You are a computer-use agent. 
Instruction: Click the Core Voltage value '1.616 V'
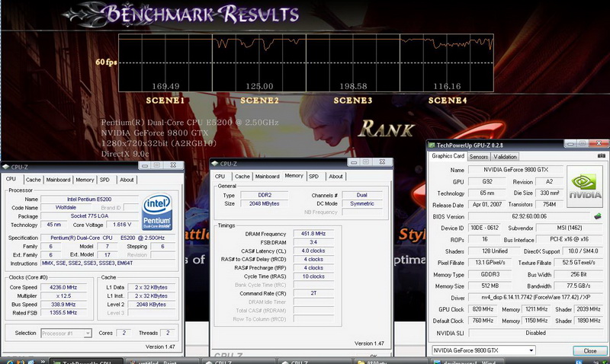point(122,225)
